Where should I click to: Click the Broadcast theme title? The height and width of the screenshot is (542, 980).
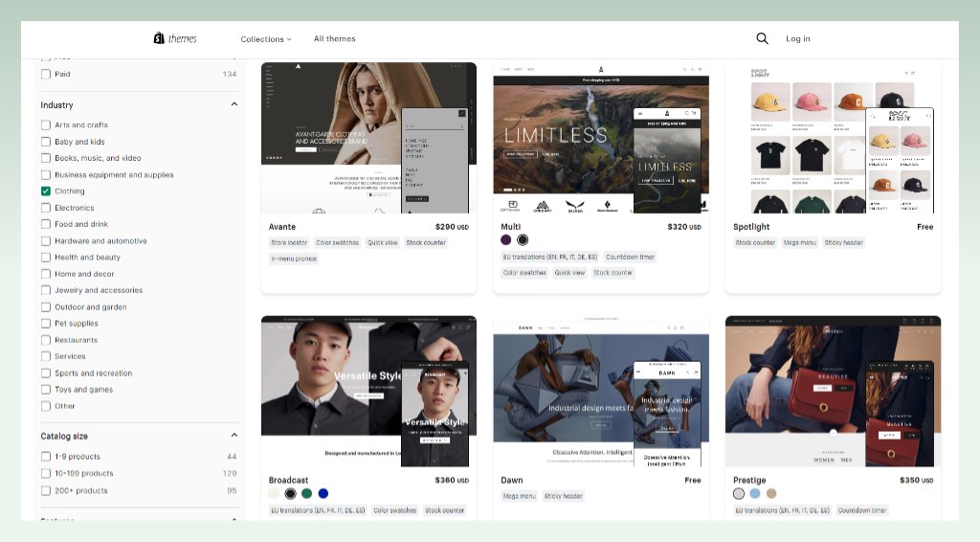288,480
